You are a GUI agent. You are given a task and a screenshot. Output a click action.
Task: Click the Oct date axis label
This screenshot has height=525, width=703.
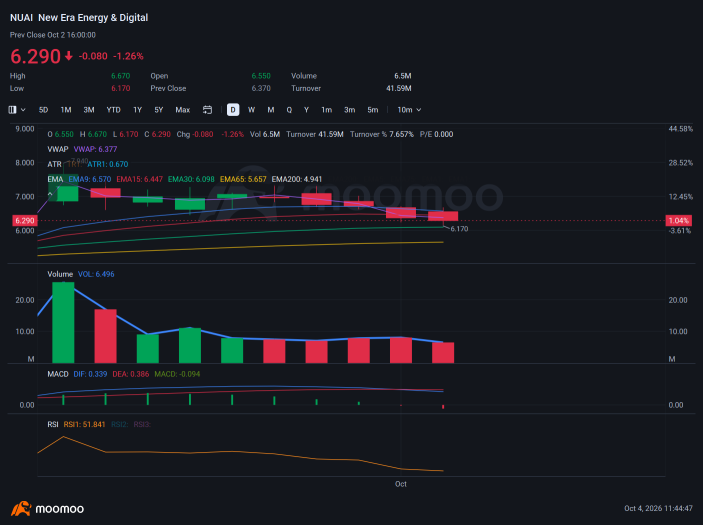click(x=401, y=484)
